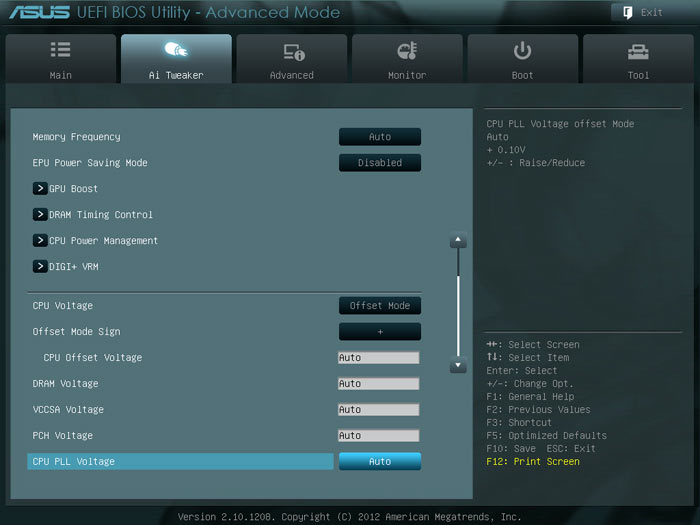Toggle the Offset Mode Sign plus button
700x525 pixels.
(379, 332)
